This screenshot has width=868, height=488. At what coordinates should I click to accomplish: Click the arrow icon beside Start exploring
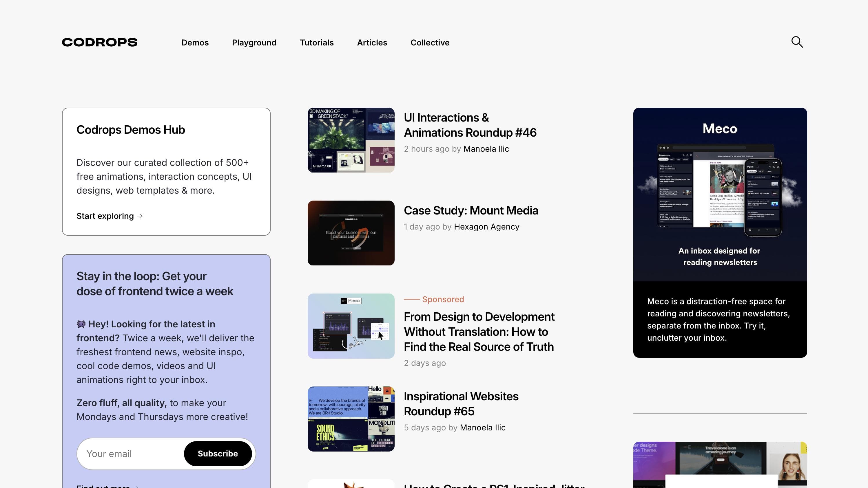140,216
